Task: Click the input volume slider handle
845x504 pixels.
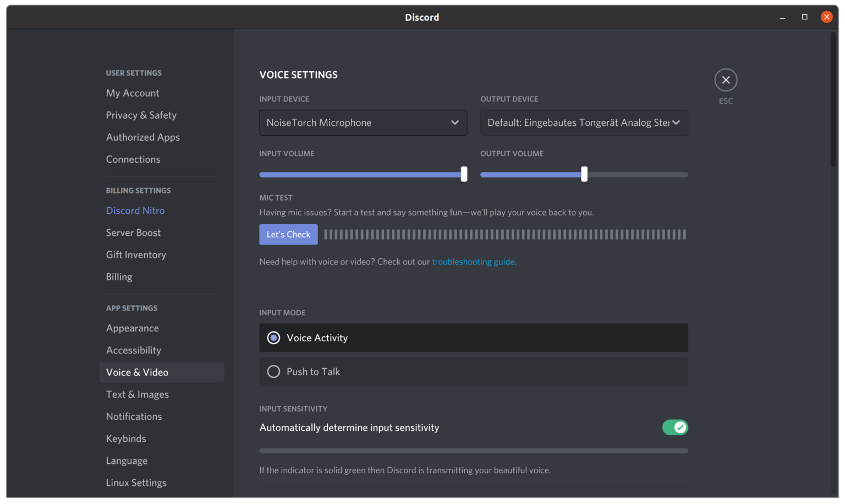Action: click(x=464, y=174)
